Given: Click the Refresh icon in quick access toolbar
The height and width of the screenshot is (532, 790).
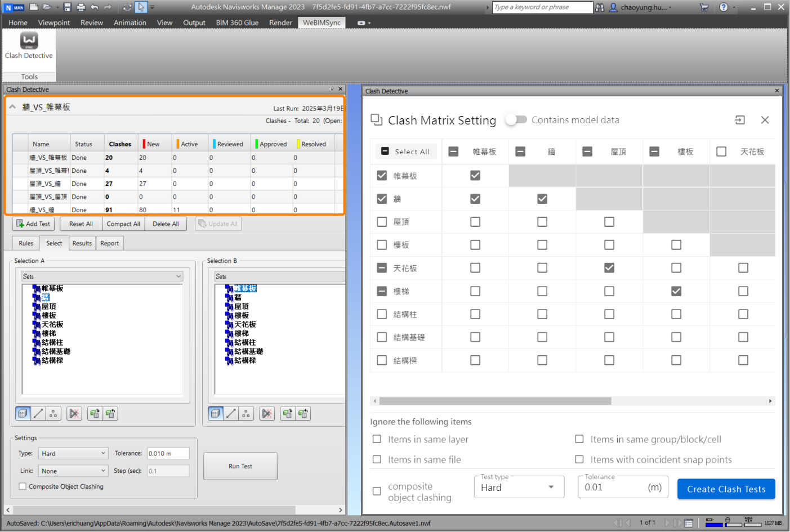Looking at the screenshot, I should (127, 7).
